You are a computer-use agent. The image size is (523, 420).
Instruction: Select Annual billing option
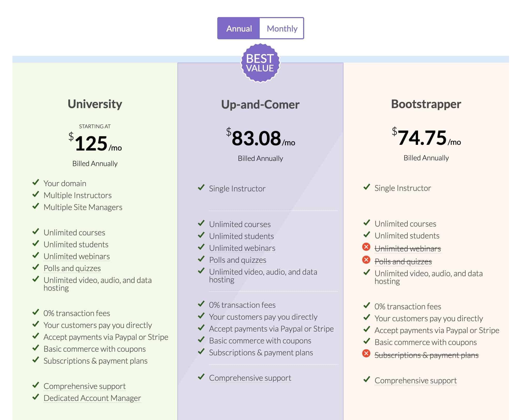click(x=239, y=28)
